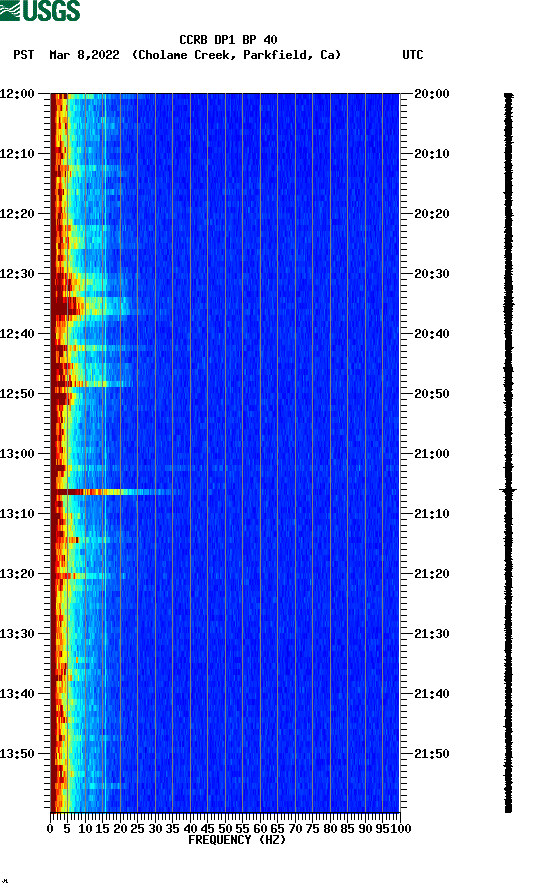Screen dimensions: 552x892
Task: Click the 20:40 UTC time label
Action: (432, 333)
